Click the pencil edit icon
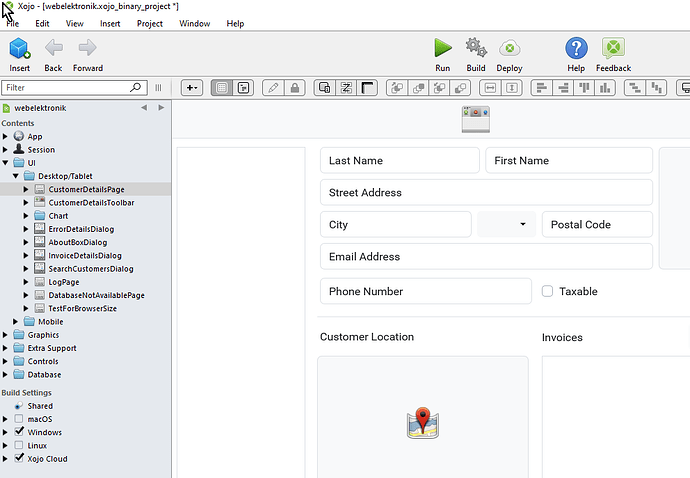The width and height of the screenshot is (690, 478). pyautogui.click(x=273, y=88)
